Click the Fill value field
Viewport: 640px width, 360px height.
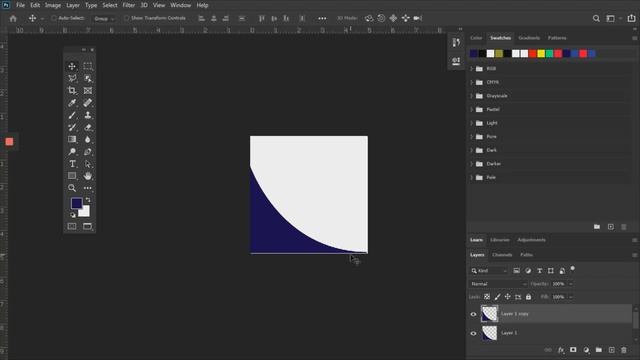point(558,297)
